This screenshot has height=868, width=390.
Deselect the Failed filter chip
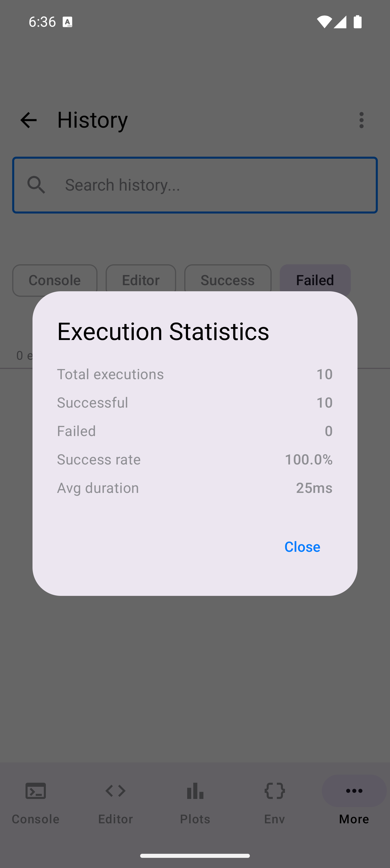pos(315,279)
